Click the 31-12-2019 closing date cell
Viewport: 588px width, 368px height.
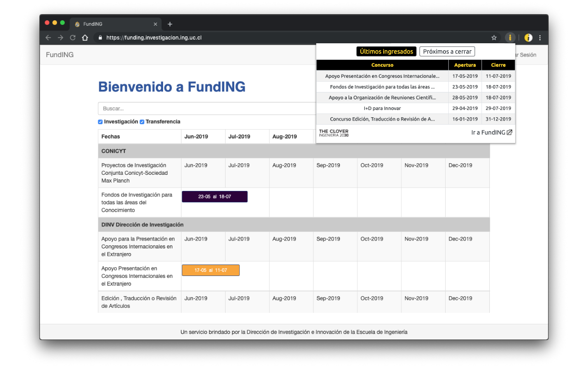pyautogui.click(x=498, y=119)
